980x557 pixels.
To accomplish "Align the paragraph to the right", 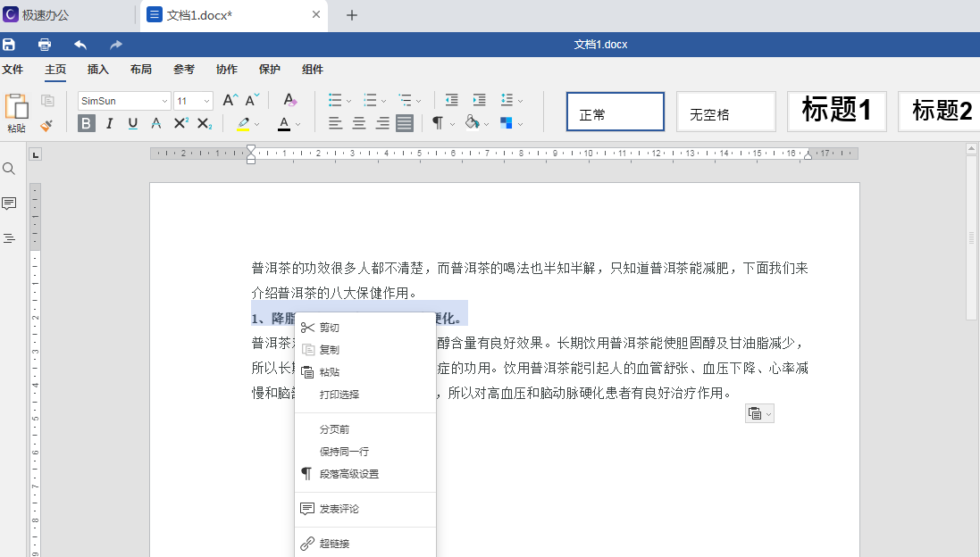I will (381, 124).
